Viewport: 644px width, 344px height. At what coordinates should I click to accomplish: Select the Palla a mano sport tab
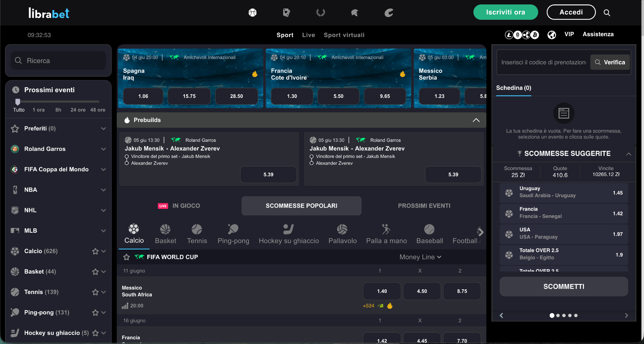(386, 234)
